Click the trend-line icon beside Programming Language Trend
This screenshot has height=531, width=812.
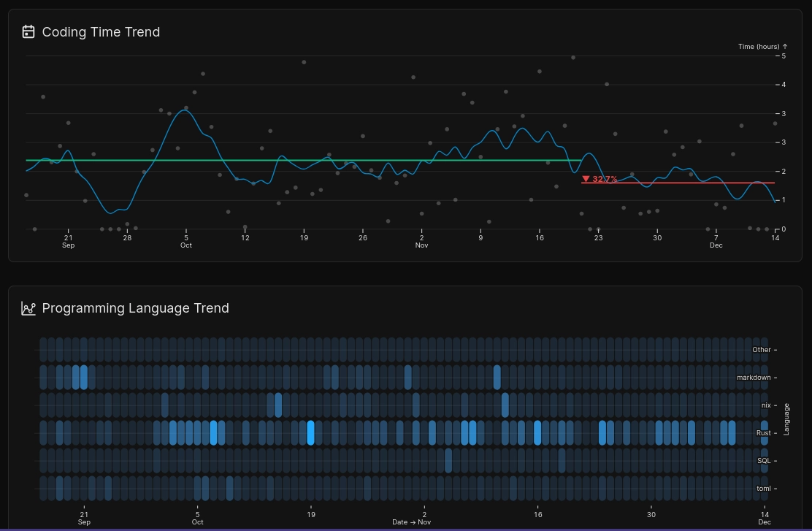coord(28,308)
